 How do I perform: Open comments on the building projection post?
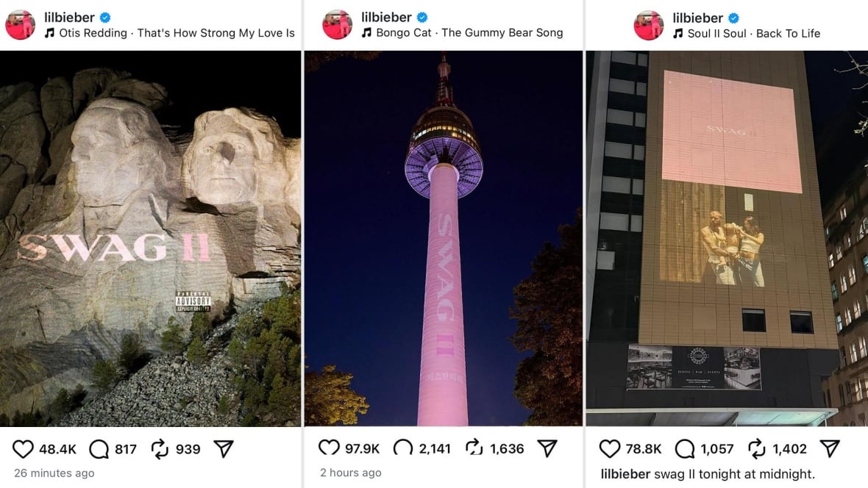(685, 448)
